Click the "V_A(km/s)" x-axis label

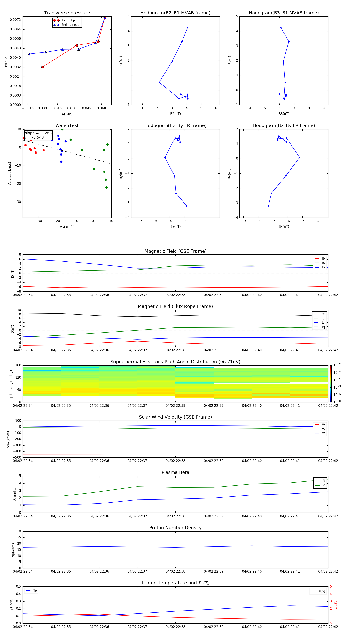coord(67,227)
